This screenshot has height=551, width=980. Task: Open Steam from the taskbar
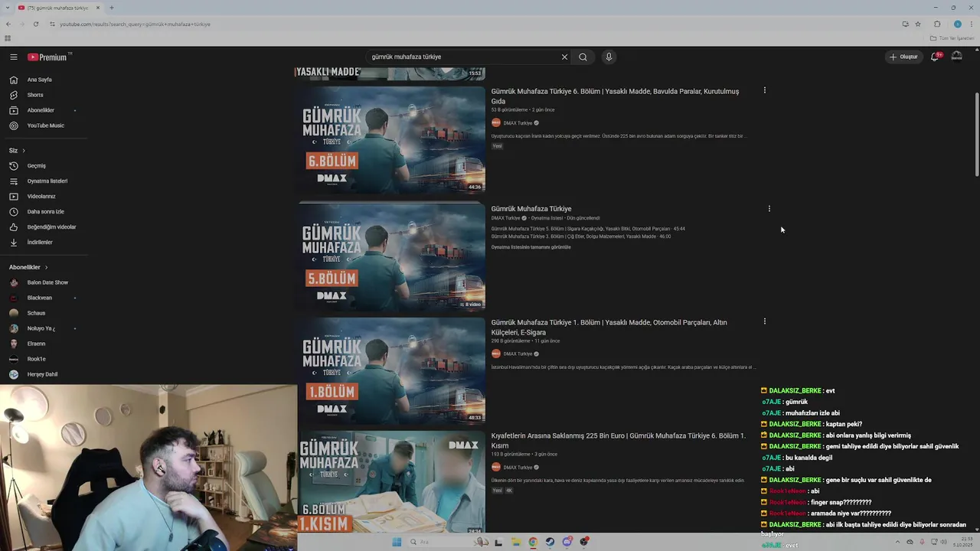550,542
